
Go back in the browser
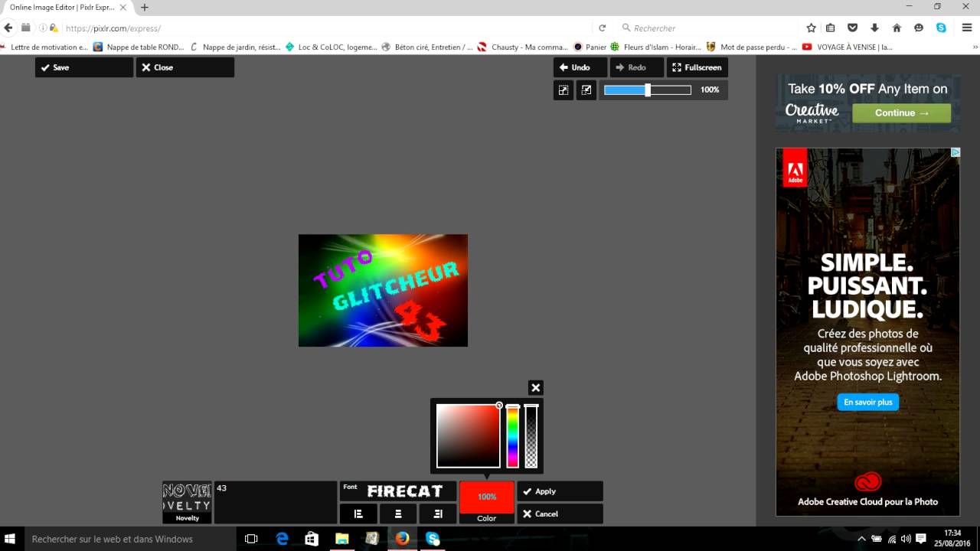tap(9, 28)
